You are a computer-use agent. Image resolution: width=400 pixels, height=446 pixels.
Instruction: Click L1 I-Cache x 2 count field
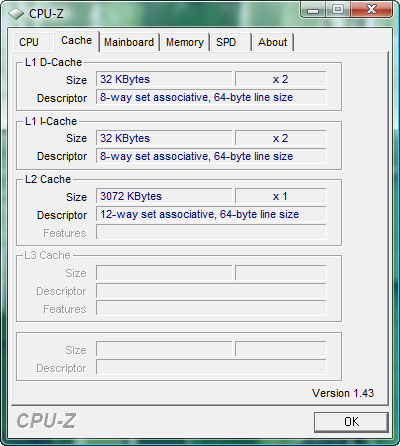point(280,138)
